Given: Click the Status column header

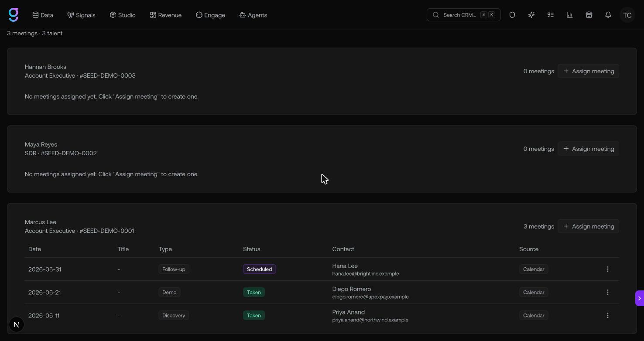Looking at the screenshot, I should [251, 249].
